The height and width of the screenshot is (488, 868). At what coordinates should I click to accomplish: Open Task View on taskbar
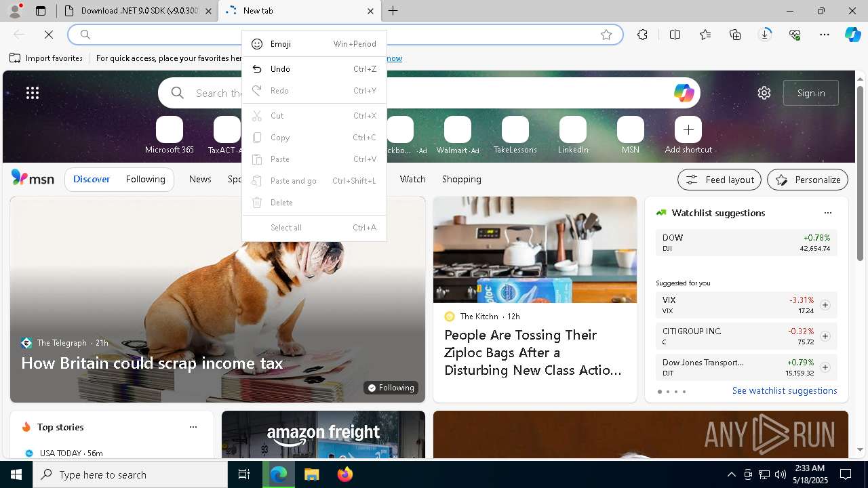coord(244,474)
